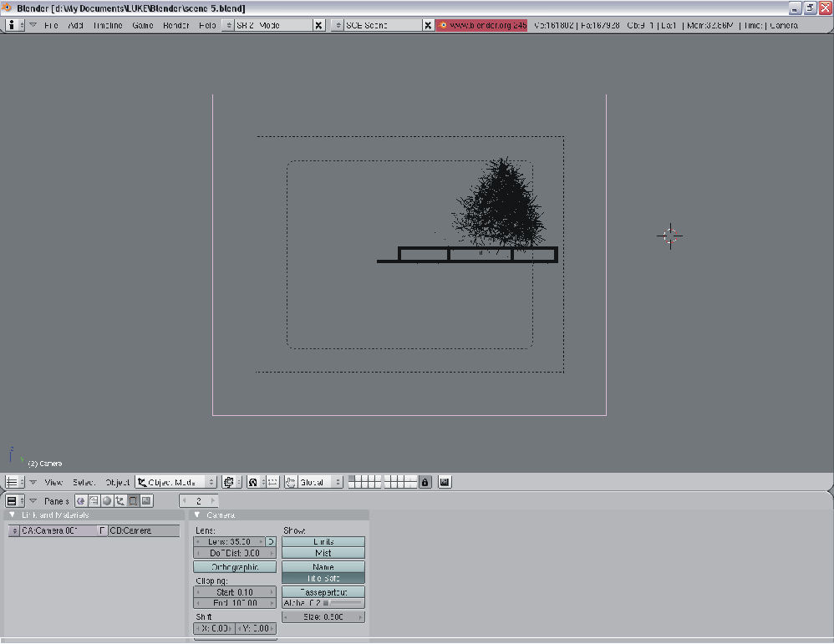This screenshot has width=834, height=644.
Task: Switch to Editing context icon
Action: pos(134,501)
